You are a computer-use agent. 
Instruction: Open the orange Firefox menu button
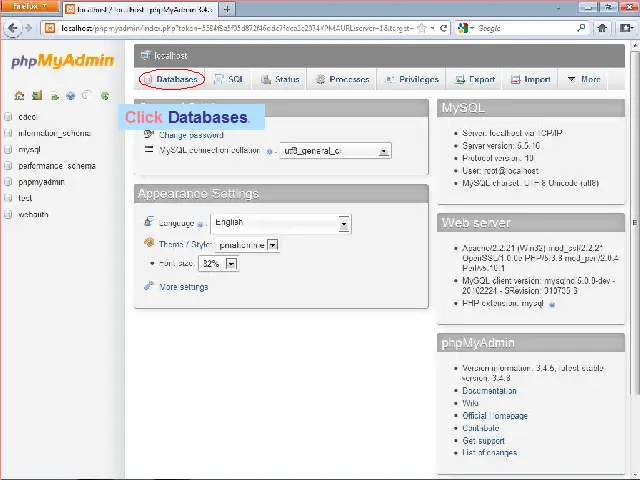29,7
